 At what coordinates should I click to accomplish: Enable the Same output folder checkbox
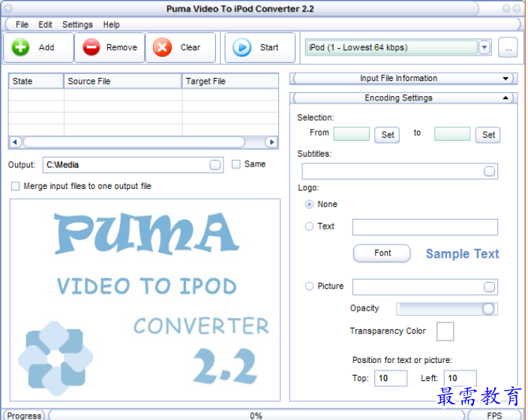pyautogui.click(x=236, y=164)
